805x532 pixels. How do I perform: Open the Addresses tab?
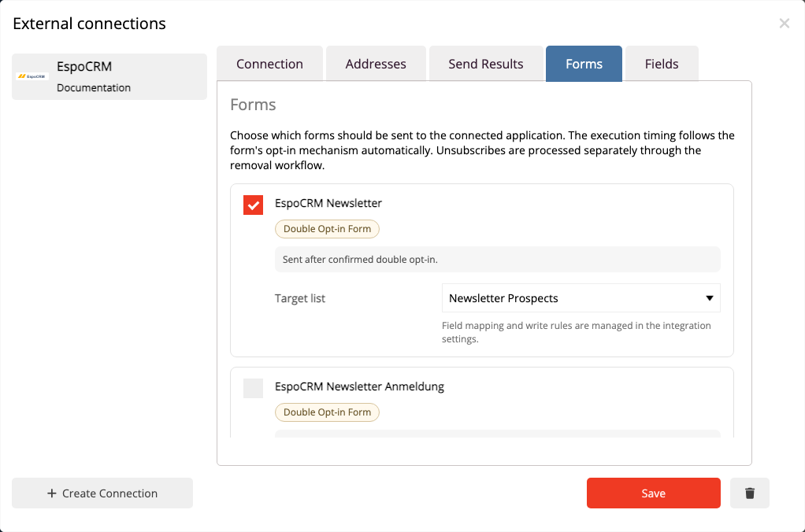376,64
